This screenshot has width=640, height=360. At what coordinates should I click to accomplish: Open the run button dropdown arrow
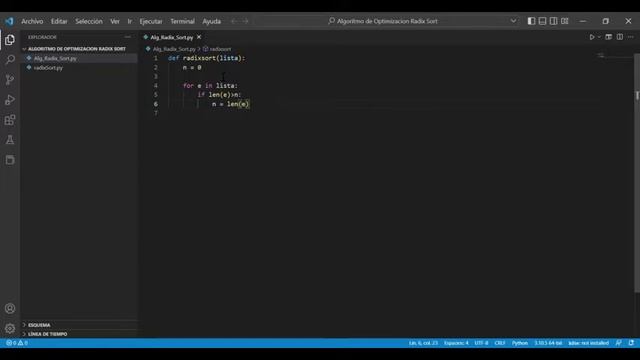pos(599,37)
